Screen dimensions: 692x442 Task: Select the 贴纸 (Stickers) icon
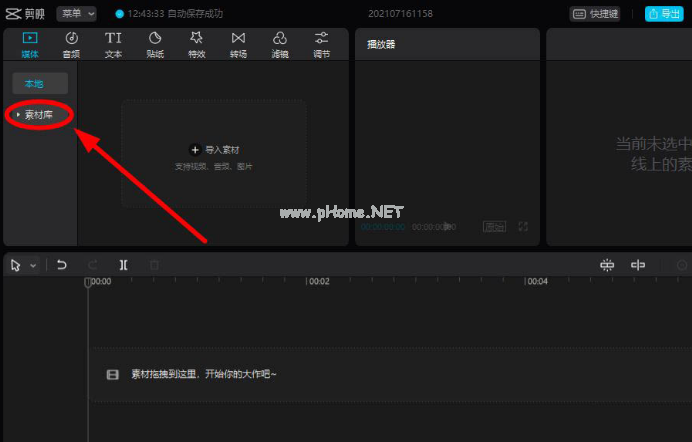155,44
